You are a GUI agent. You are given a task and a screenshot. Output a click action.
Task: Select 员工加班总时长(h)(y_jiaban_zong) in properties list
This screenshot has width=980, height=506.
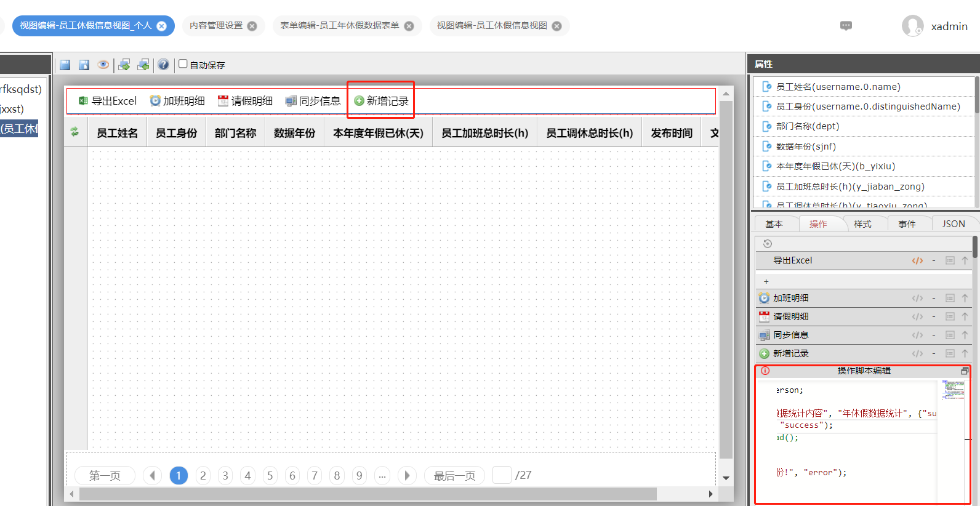pyautogui.click(x=864, y=187)
